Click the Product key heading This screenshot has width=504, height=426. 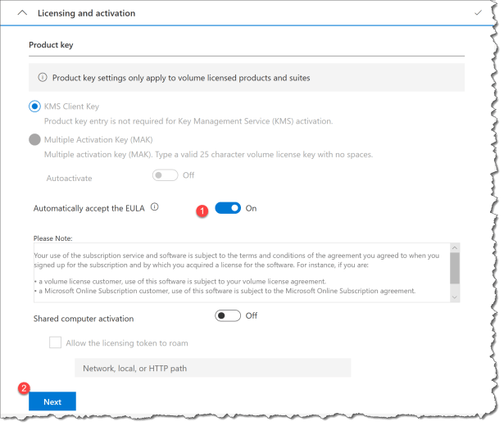pos(51,45)
